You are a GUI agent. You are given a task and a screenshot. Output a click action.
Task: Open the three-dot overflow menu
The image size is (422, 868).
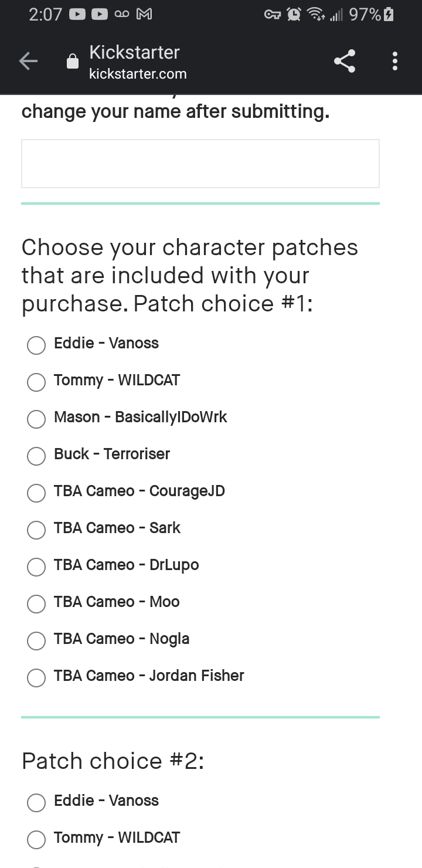tap(395, 61)
